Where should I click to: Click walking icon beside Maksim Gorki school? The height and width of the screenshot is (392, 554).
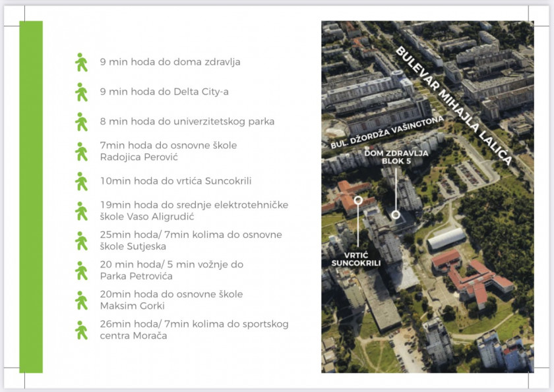pos(81,300)
